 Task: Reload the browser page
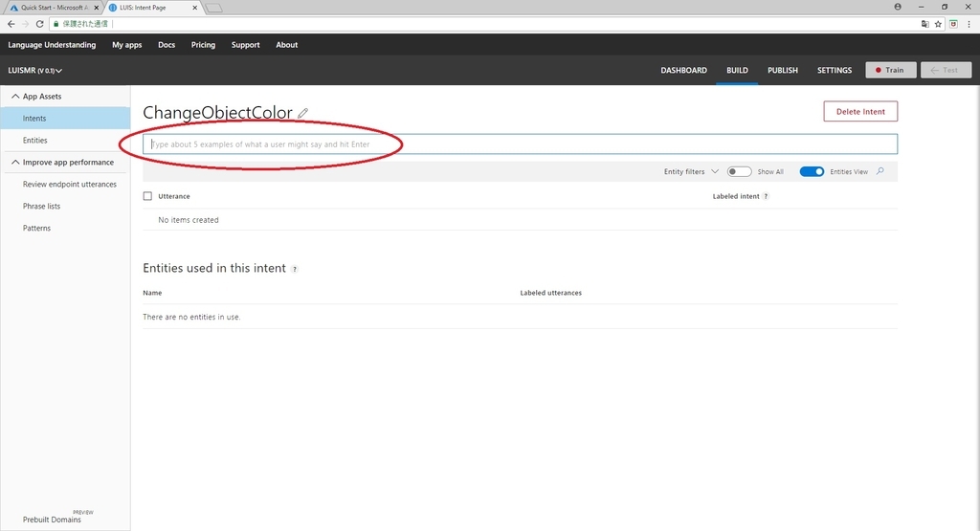(x=39, y=24)
